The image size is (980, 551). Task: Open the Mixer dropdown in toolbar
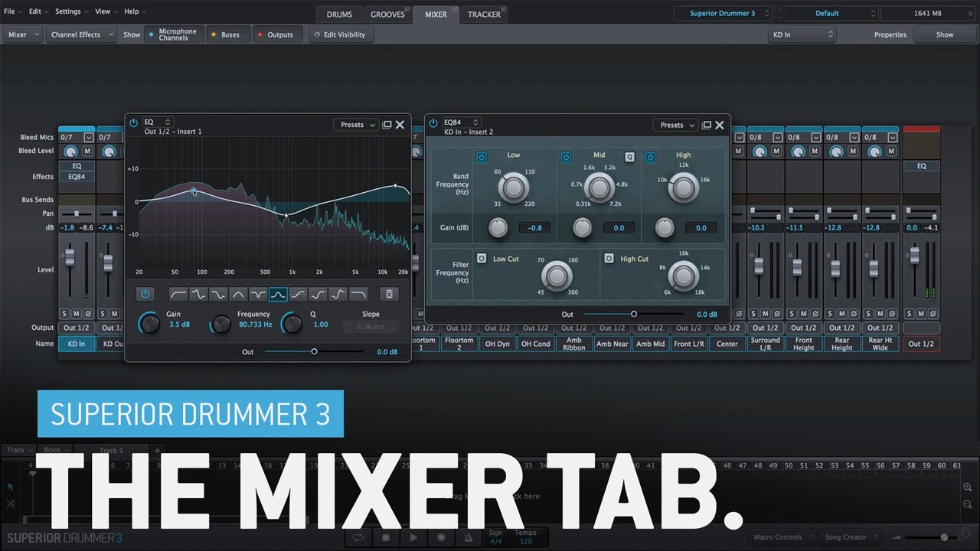[23, 34]
